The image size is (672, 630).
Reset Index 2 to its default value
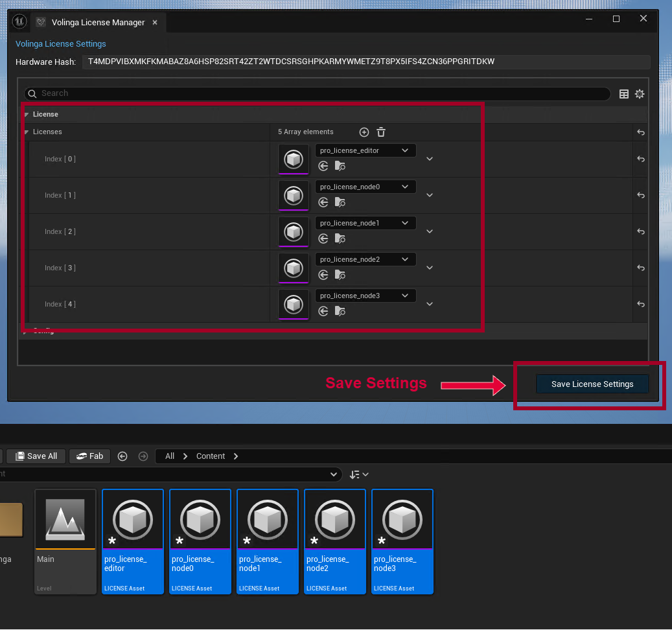pyautogui.click(x=640, y=232)
